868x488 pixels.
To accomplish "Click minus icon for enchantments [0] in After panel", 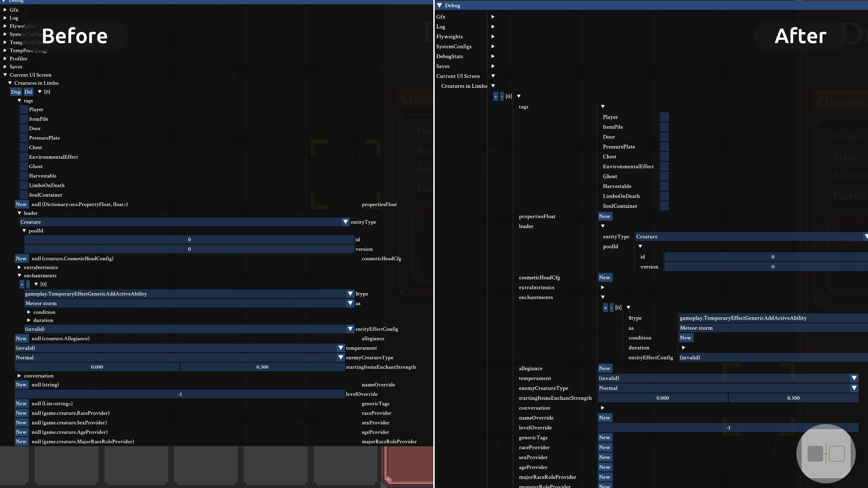I will coord(612,308).
